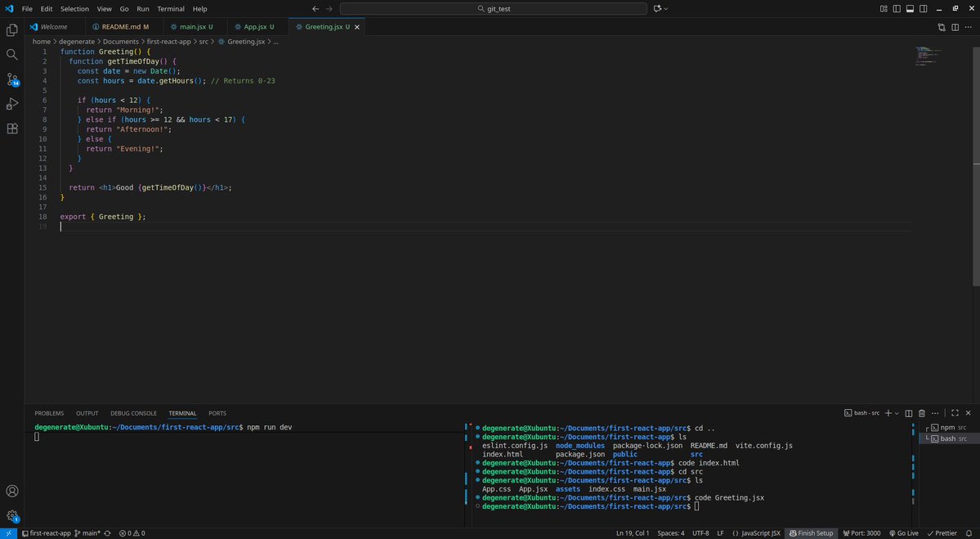Open the Search view in the activity bar
The width and height of the screenshot is (980, 539).
(12, 55)
